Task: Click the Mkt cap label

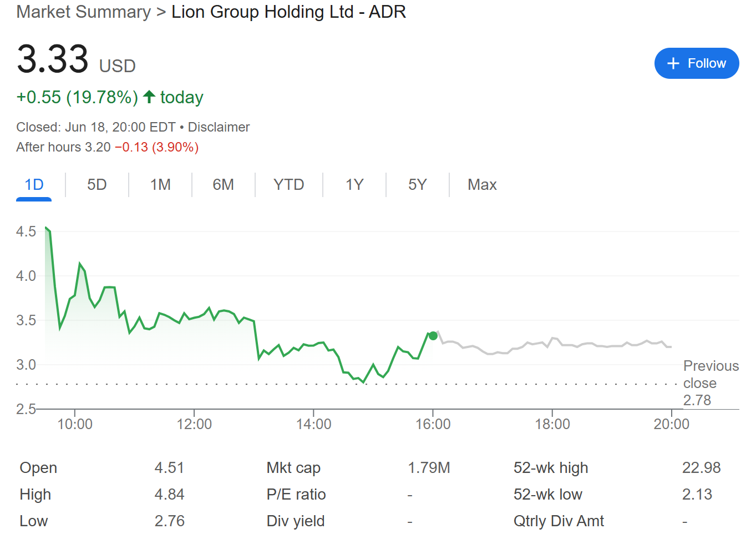Action: coord(293,468)
